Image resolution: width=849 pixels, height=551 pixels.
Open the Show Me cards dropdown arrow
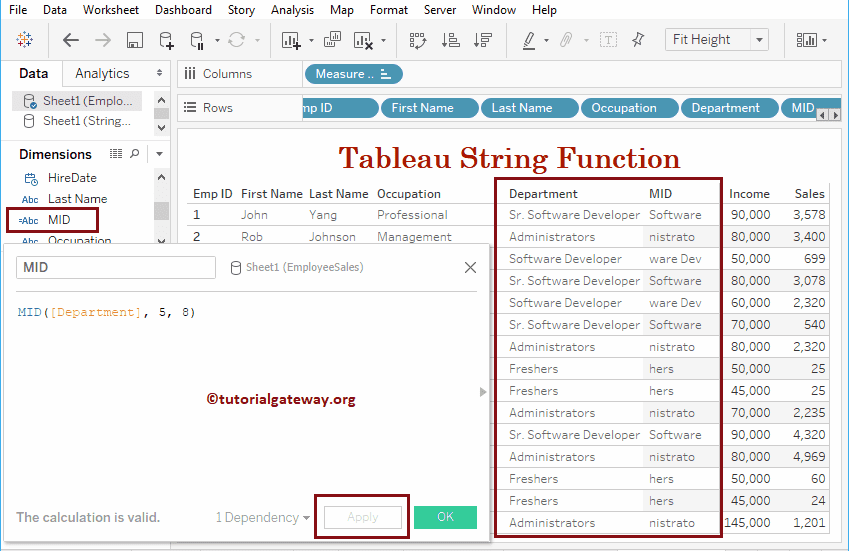coord(825,41)
